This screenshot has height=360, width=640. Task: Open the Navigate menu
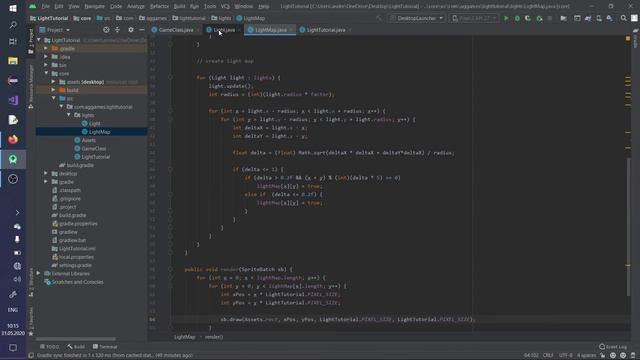[94, 6]
